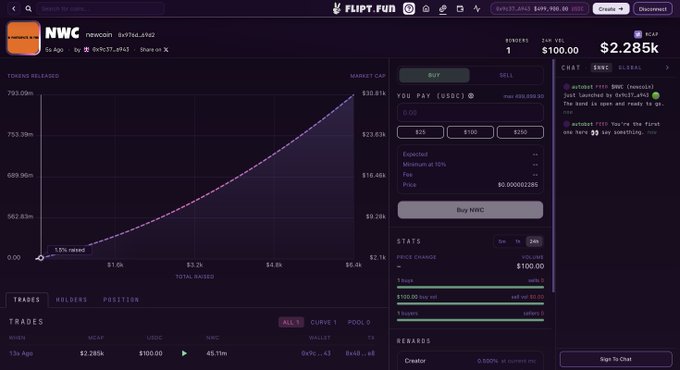The image size is (680, 370).
Task: Go to the home house icon
Action: coord(426,8)
